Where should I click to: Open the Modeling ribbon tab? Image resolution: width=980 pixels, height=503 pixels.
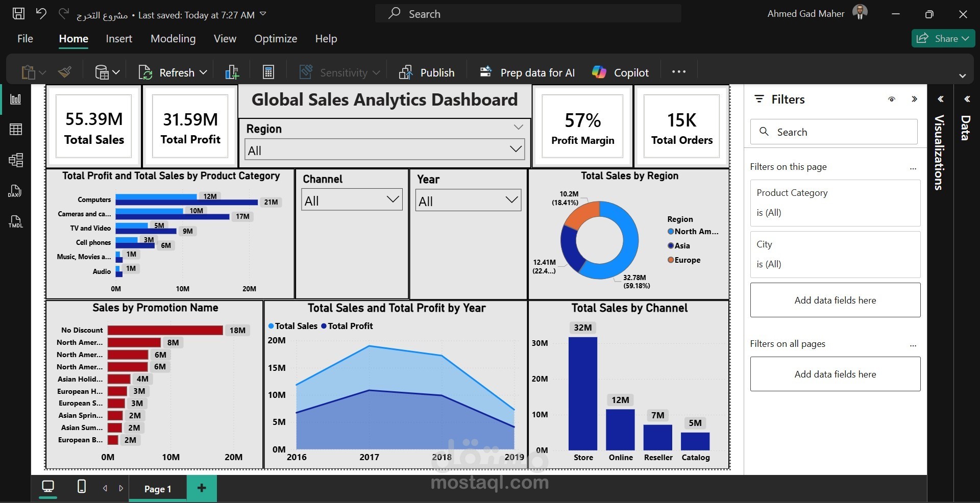(173, 39)
